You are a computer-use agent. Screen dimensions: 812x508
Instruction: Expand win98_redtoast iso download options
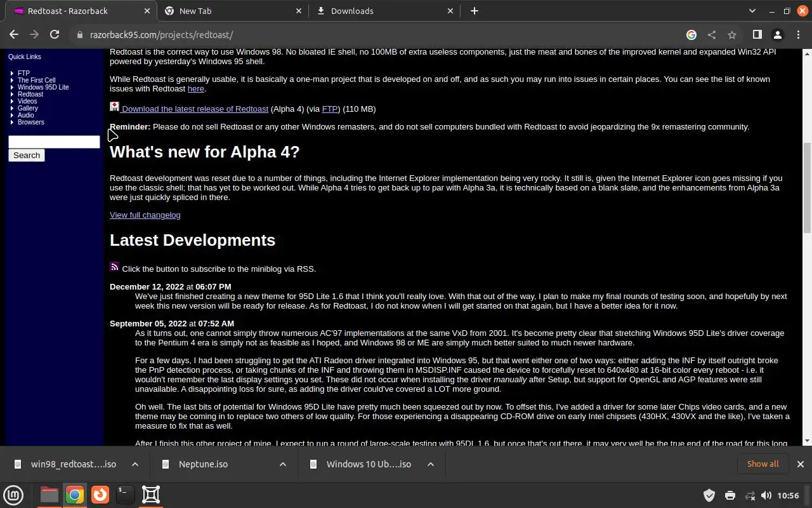coord(135,464)
